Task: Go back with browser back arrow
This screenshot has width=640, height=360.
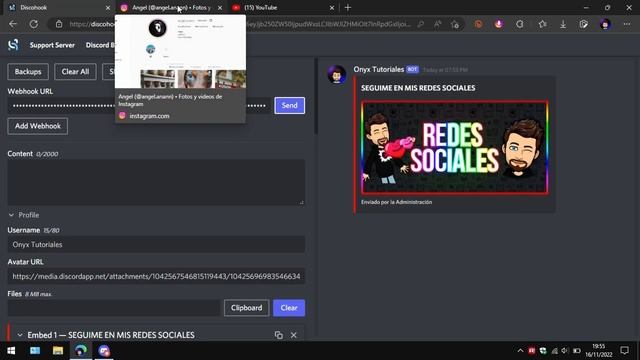Action: [x=13, y=24]
